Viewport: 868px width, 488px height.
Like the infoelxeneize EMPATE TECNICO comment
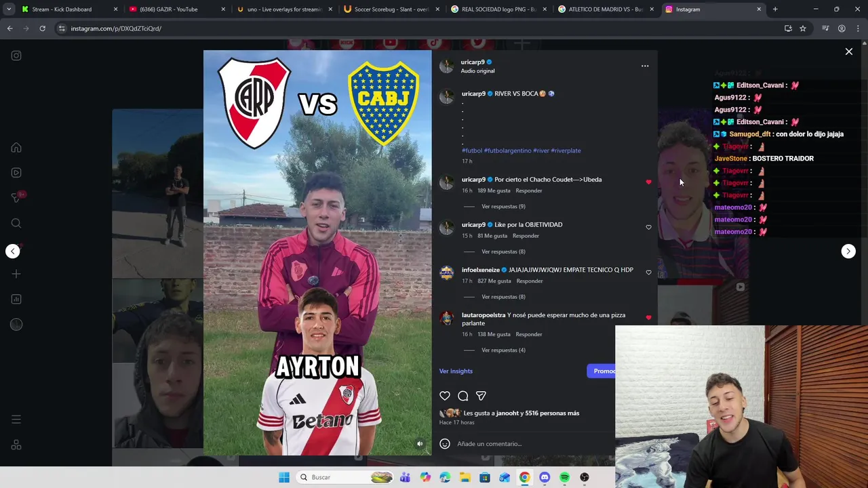click(648, 272)
